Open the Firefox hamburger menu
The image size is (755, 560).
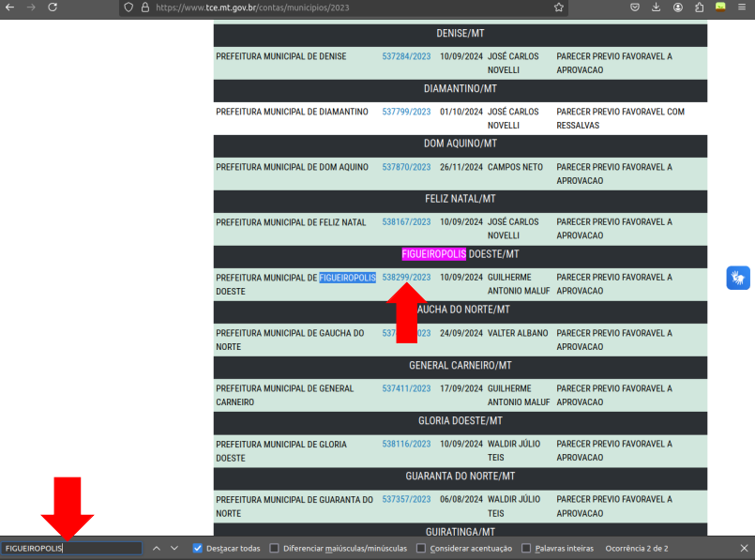(742, 8)
